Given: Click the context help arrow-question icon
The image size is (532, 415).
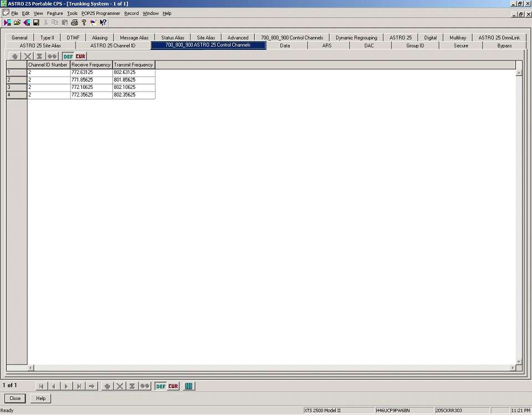Looking at the screenshot, I should pos(103,23).
